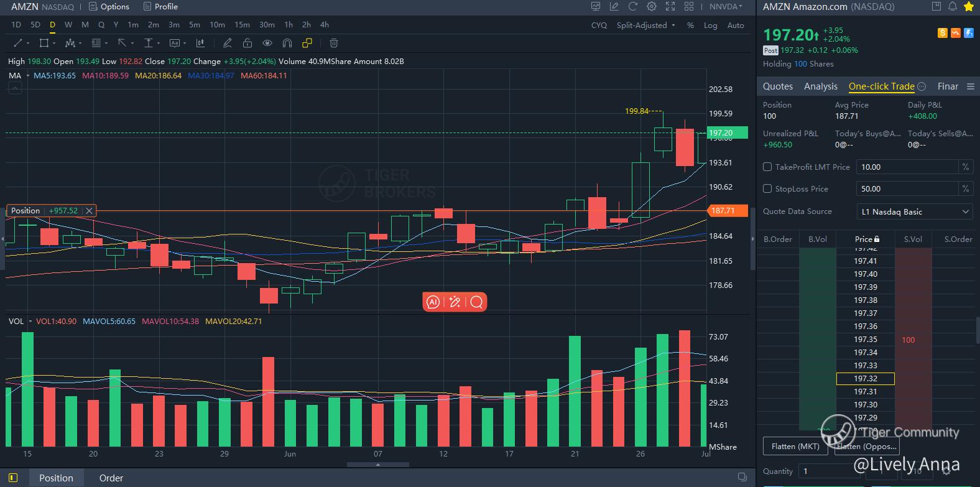Click the orange chart badge icon
Screen dimensions: 980x487
pos(956,33)
